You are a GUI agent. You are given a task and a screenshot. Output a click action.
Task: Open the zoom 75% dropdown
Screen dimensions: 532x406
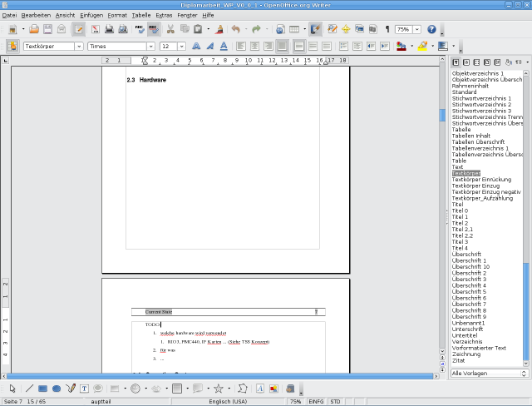point(417,29)
